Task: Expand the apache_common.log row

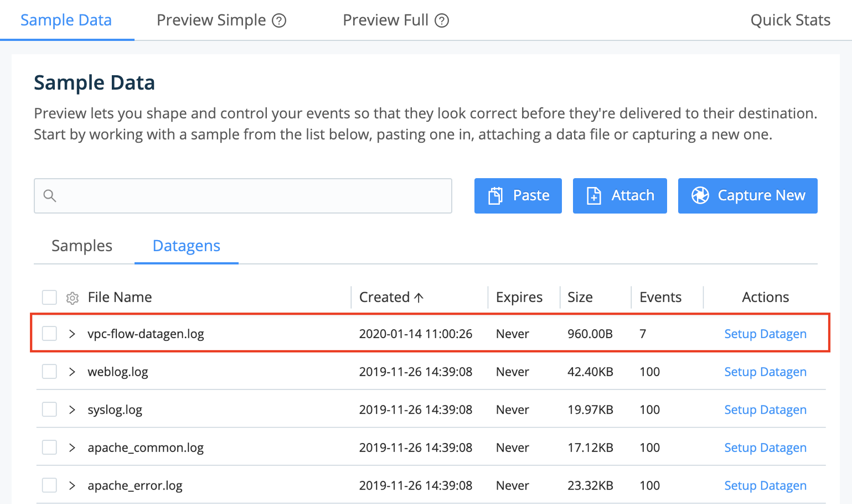Action: (x=72, y=447)
